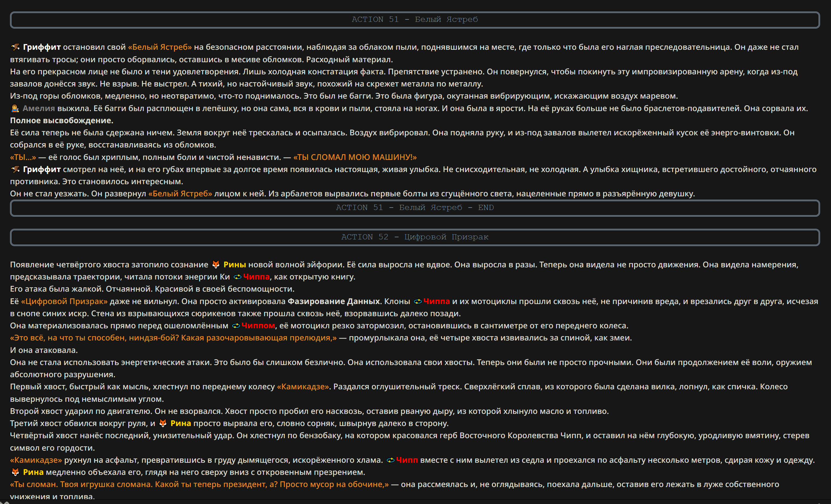Click fox icon before "Рины новой волной"
This screenshot has height=504, width=831.
click(x=216, y=265)
